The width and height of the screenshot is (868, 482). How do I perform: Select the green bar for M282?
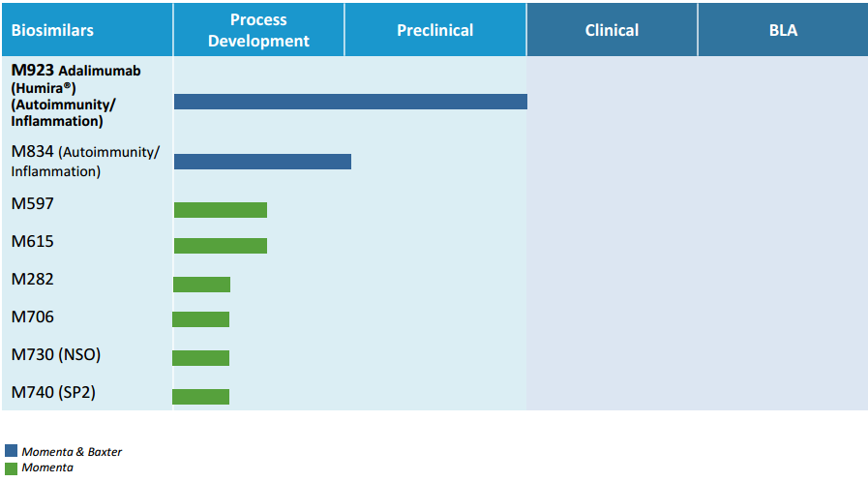coord(202,284)
